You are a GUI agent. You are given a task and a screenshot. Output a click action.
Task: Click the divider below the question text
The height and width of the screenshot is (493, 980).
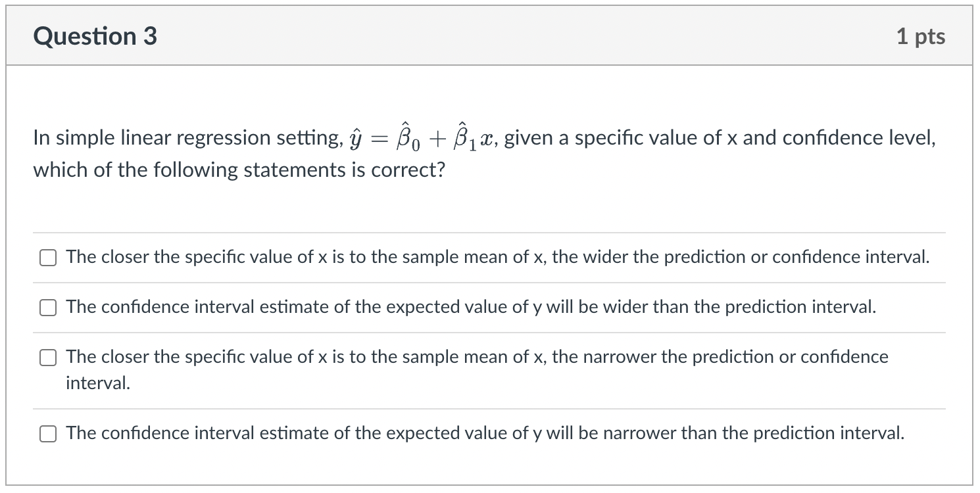(489, 231)
